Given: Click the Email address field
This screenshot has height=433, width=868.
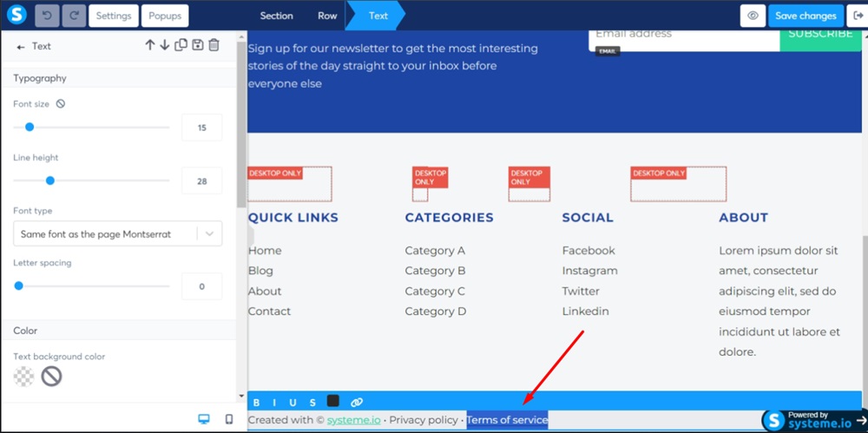Looking at the screenshot, I should point(684,39).
